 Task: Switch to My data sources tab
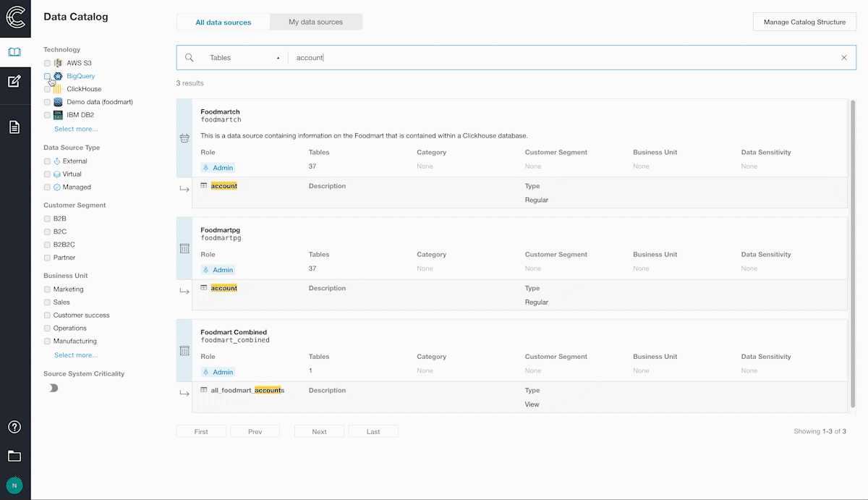point(315,22)
